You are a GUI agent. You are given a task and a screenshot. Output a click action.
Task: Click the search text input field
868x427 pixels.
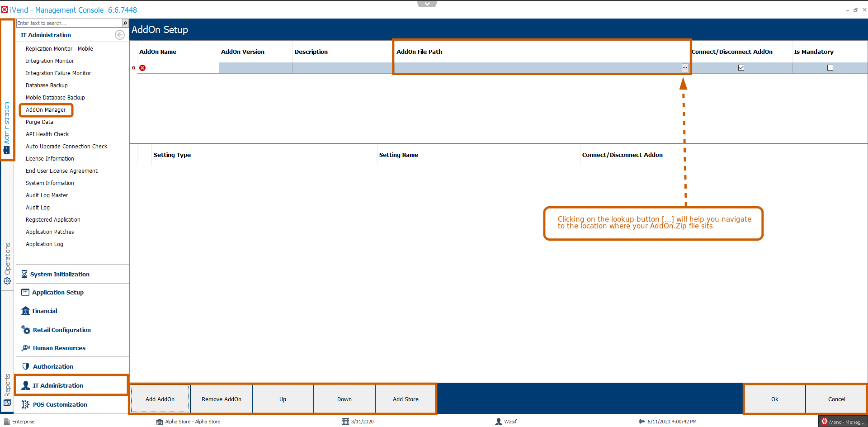[69, 23]
